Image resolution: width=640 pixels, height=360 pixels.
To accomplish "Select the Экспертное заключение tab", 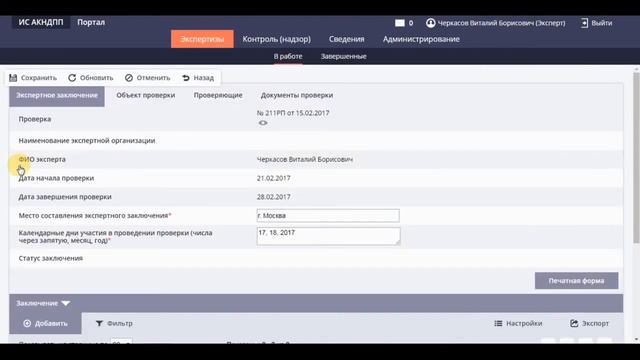I will tap(57, 96).
